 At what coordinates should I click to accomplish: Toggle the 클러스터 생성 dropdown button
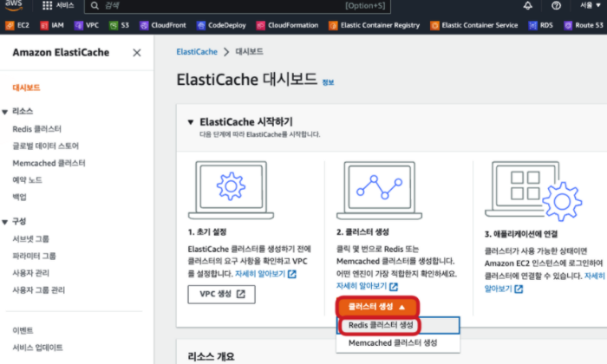(377, 307)
